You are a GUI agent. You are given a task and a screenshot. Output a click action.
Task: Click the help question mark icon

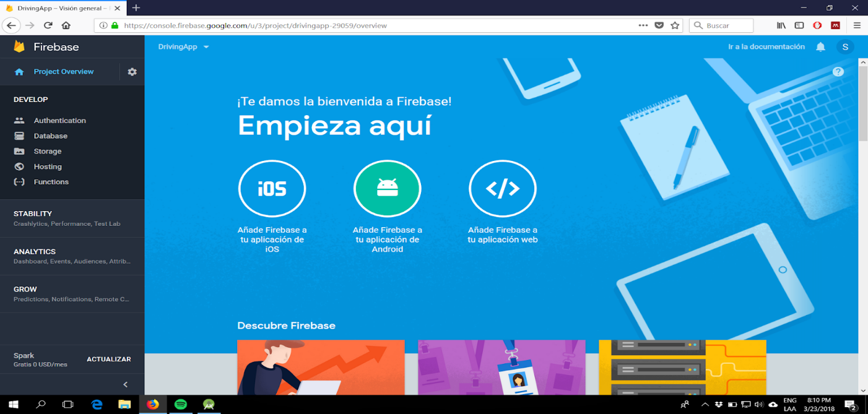click(838, 72)
